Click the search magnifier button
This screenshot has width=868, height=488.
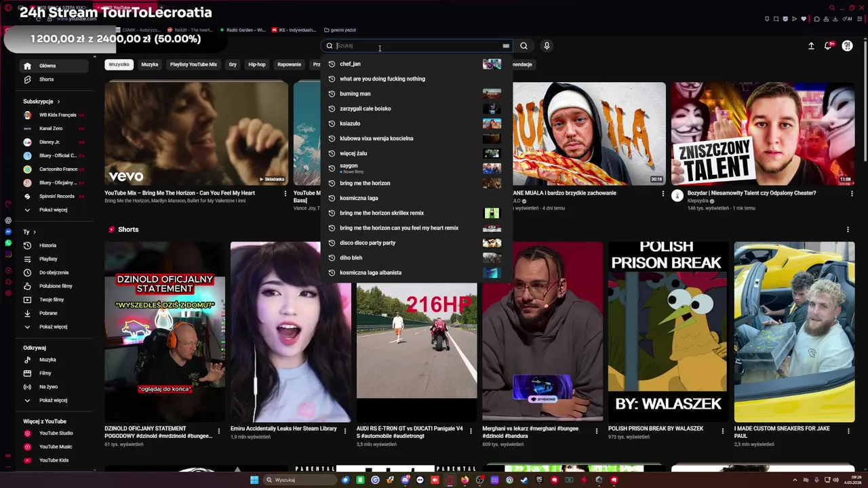[x=524, y=45]
